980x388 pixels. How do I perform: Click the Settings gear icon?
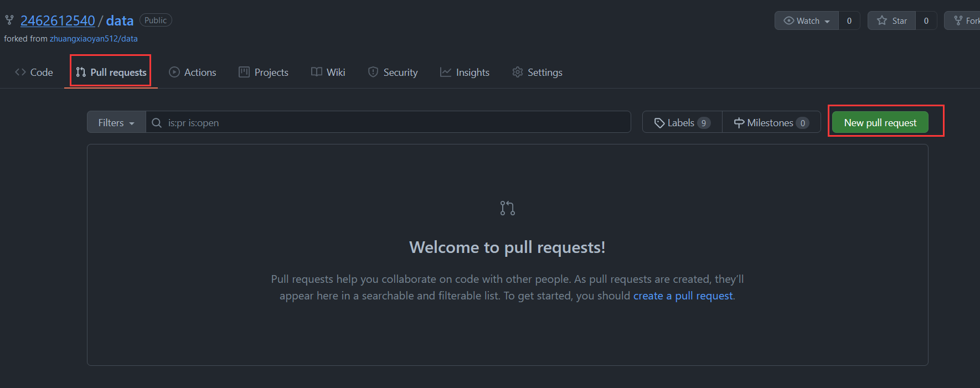pos(518,72)
